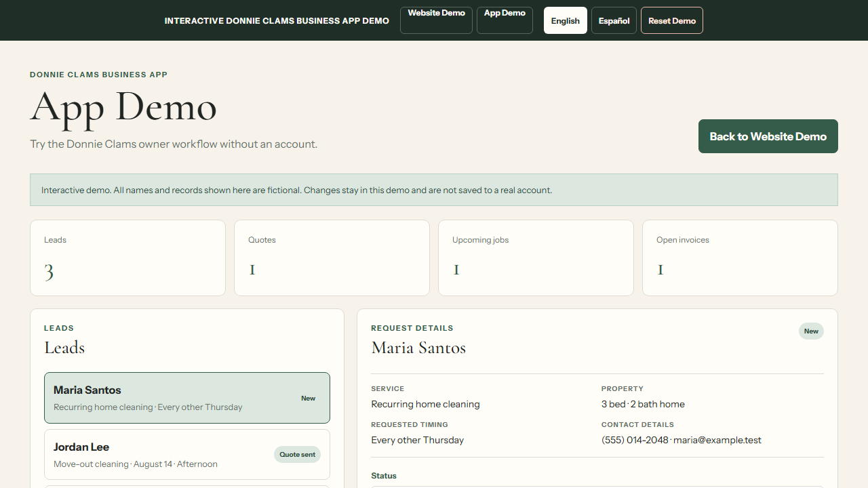Screen dimensions: 868x488
Task: Click "Every other Thursday" under Requested Timing
Action: coord(418,440)
